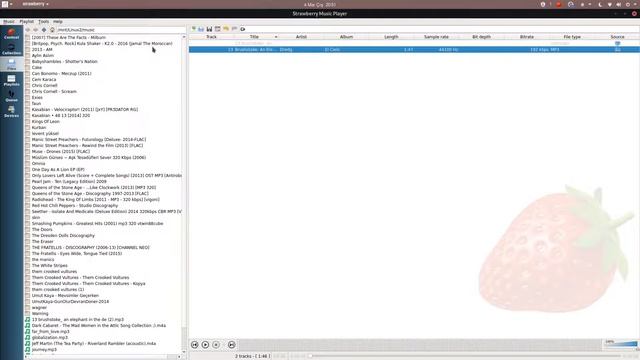Select the highlighted Brushstoke track row
Image resolution: width=640 pixels, height=360 pixels.
click(414, 49)
